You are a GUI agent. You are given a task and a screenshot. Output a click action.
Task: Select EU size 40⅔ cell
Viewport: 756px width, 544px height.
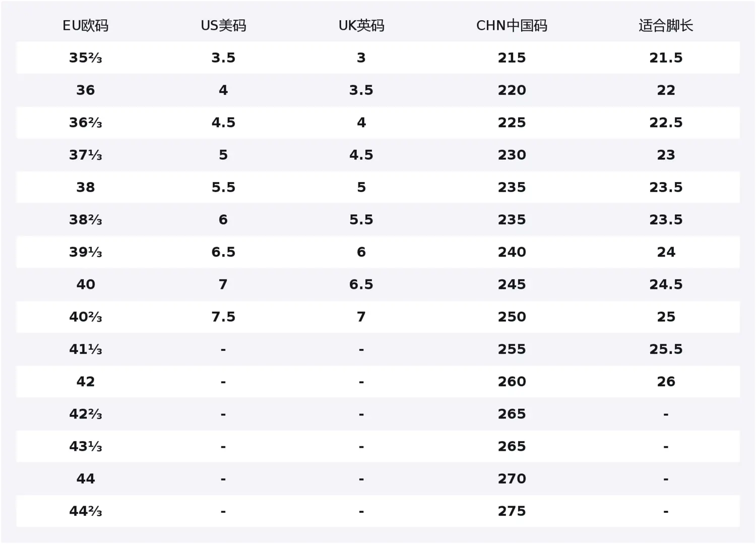pyautogui.click(x=85, y=317)
